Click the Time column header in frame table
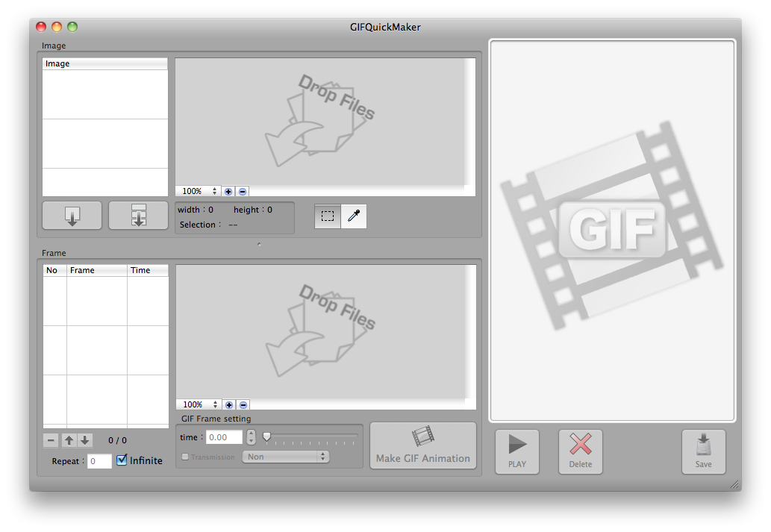The height and width of the screenshot is (532, 771). pos(148,270)
